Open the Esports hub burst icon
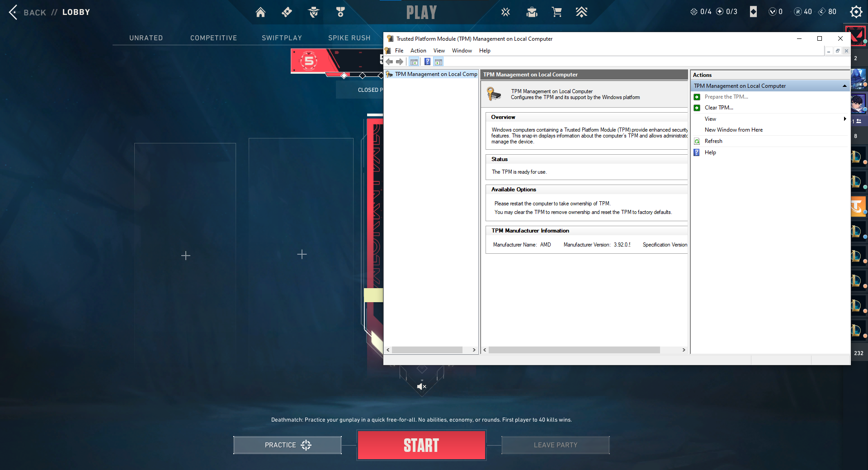The height and width of the screenshot is (470, 868). point(505,12)
